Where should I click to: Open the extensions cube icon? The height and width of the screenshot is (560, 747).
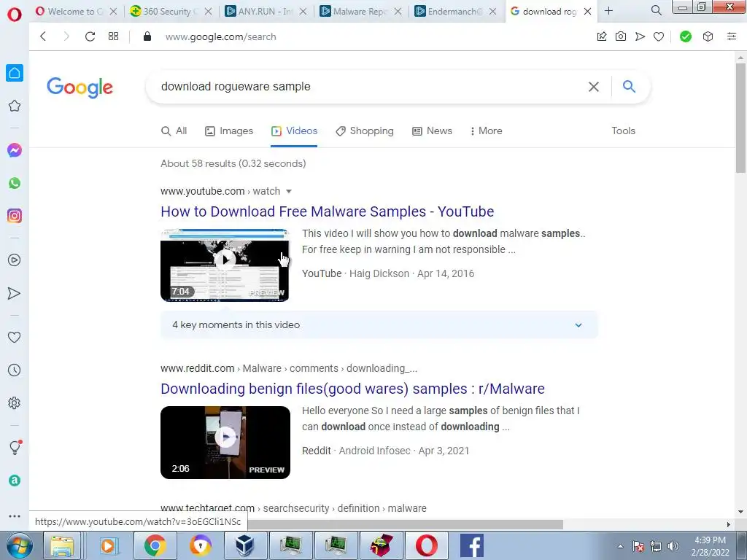point(708,36)
